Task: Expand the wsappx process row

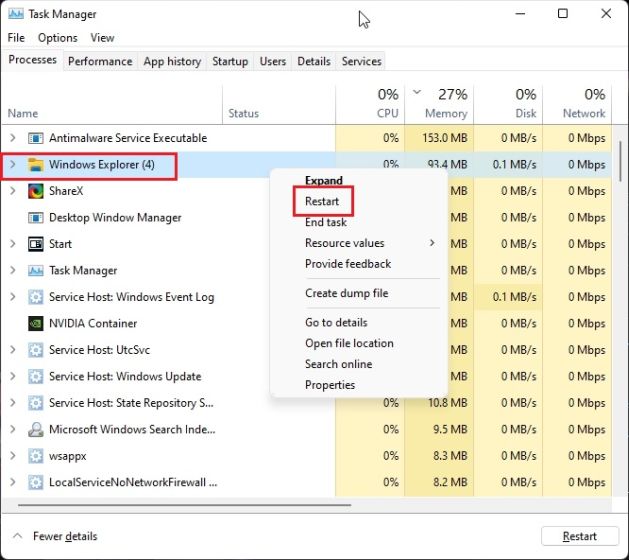Action: point(13,456)
